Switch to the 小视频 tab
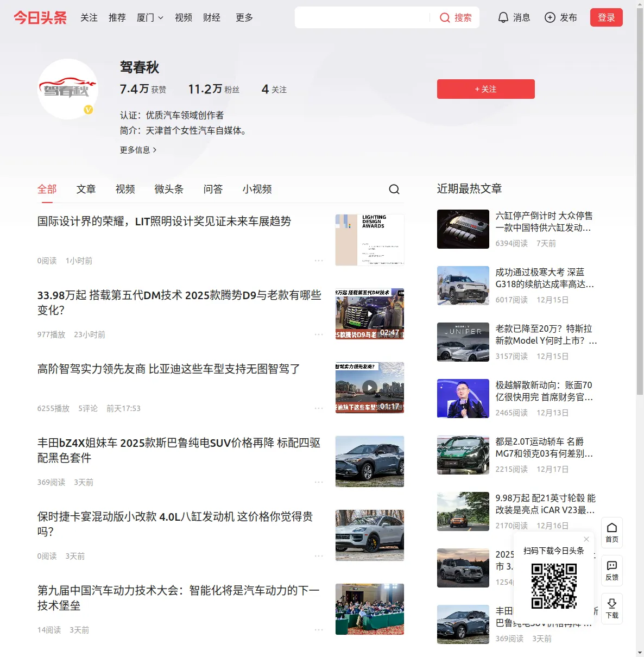 pyautogui.click(x=257, y=189)
